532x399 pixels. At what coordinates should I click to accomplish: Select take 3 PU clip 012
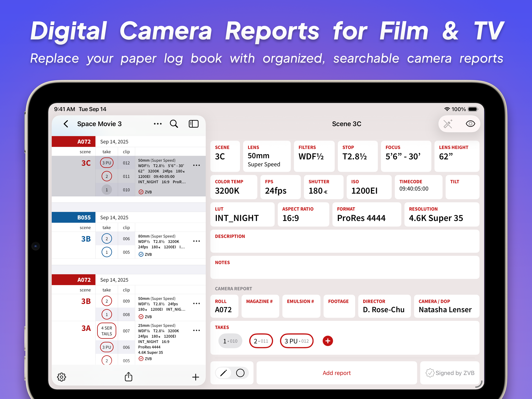(x=297, y=341)
